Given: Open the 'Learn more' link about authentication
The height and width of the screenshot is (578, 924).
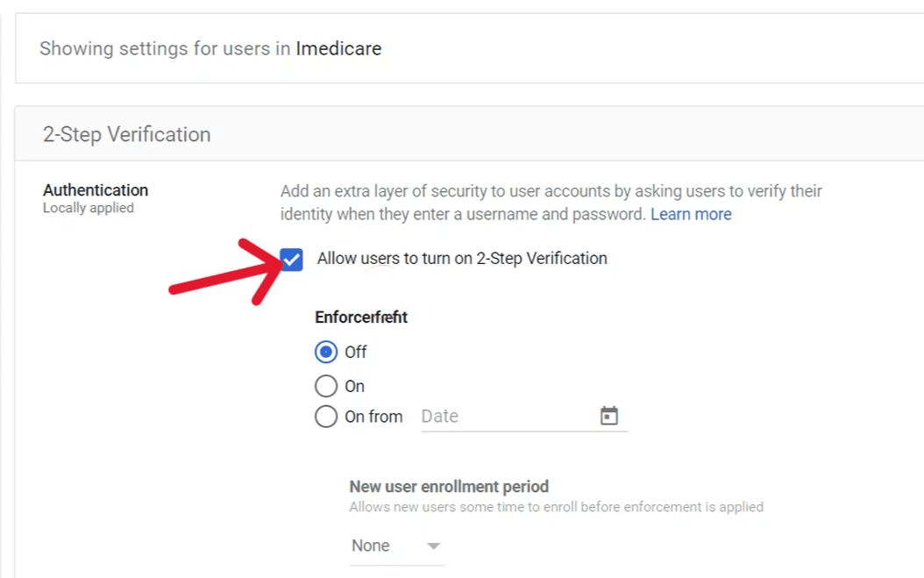Looking at the screenshot, I should tap(692, 213).
